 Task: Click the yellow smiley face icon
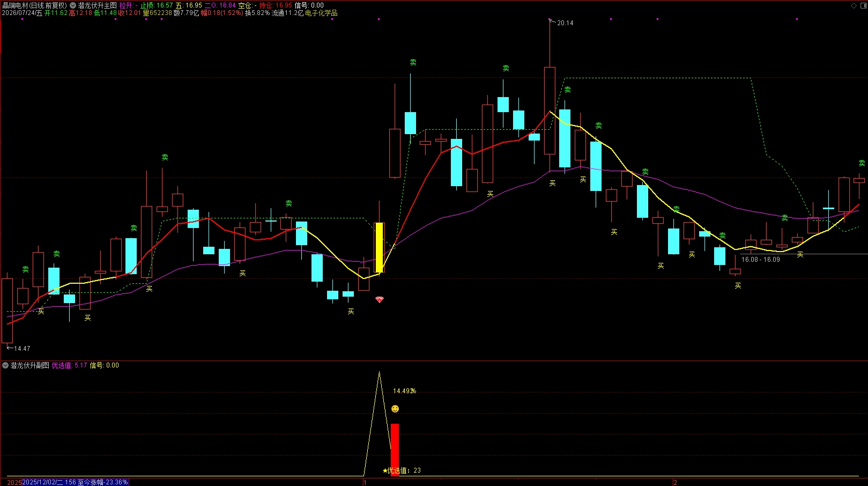(395, 409)
